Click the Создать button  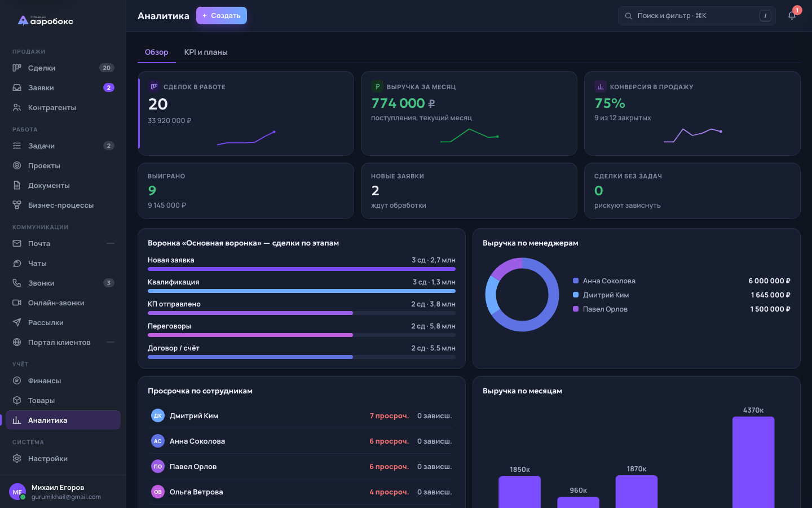(x=222, y=16)
